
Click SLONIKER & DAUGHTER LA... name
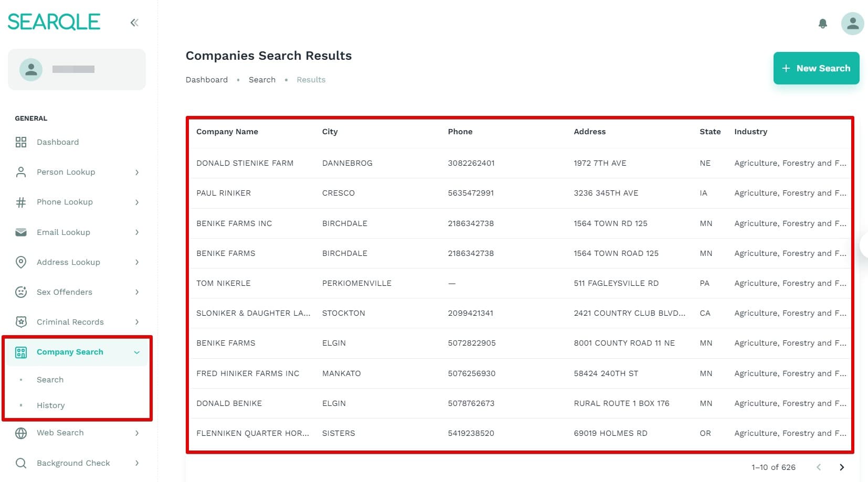(253, 313)
